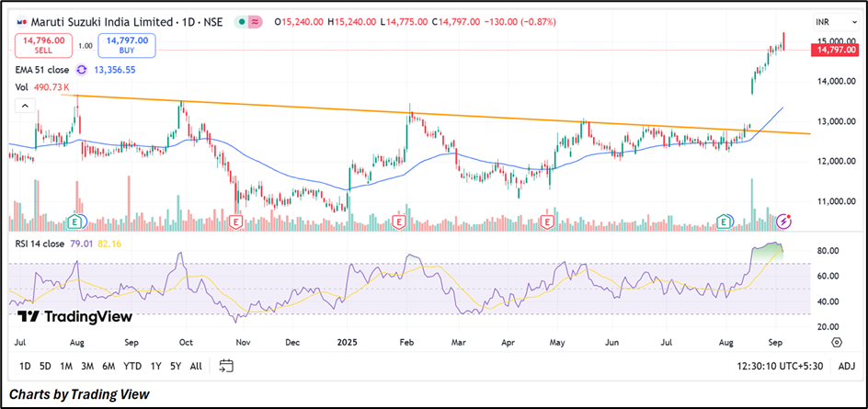
Task: Click the May label on time axis
Action: point(559,343)
